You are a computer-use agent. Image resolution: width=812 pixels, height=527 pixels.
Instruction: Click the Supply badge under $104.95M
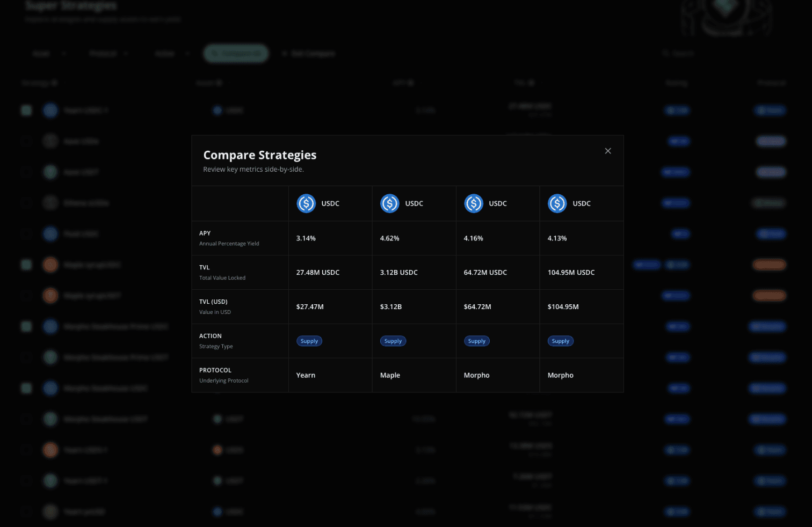pos(561,341)
